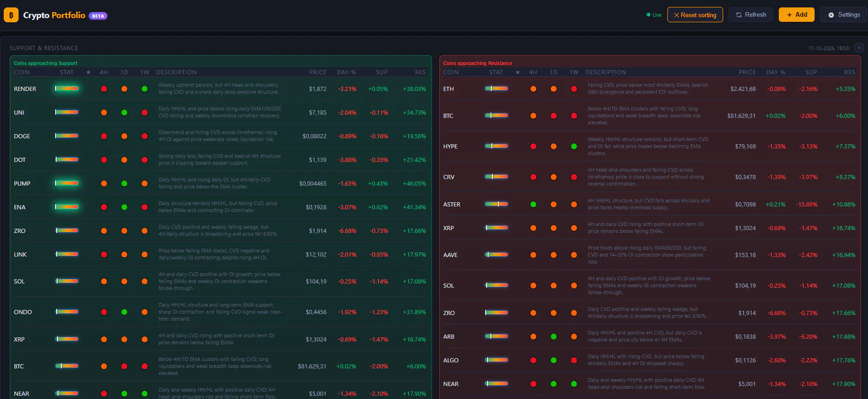Click ASTER's STAT range bar
This screenshot has height=399, width=868.
pos(496,204)
